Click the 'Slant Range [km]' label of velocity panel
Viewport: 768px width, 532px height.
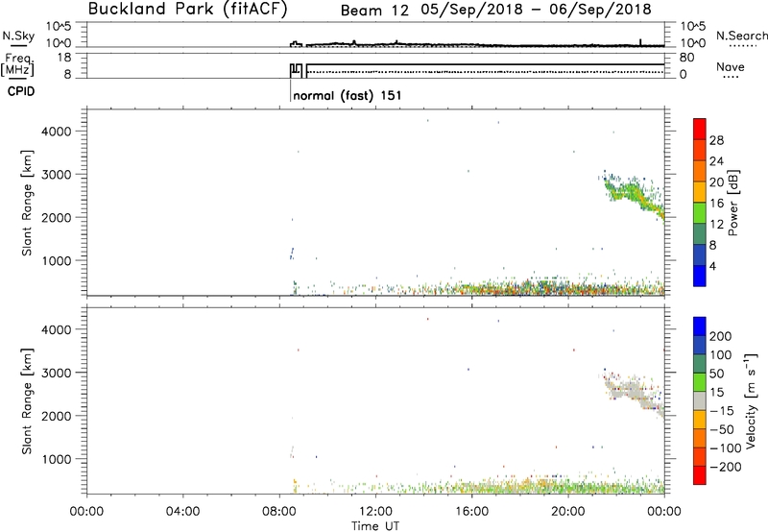(27, 400)
